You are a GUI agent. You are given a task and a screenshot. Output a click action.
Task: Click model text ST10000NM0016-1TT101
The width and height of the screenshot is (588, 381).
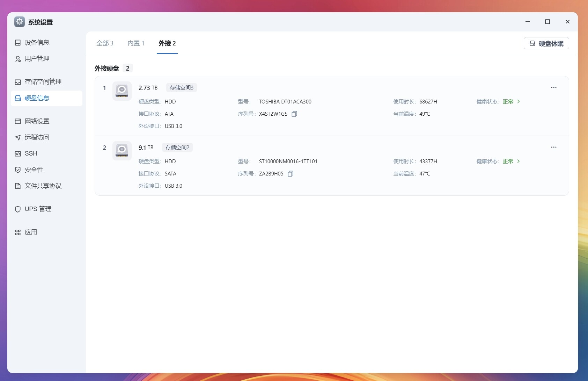(x=288, y=161)
